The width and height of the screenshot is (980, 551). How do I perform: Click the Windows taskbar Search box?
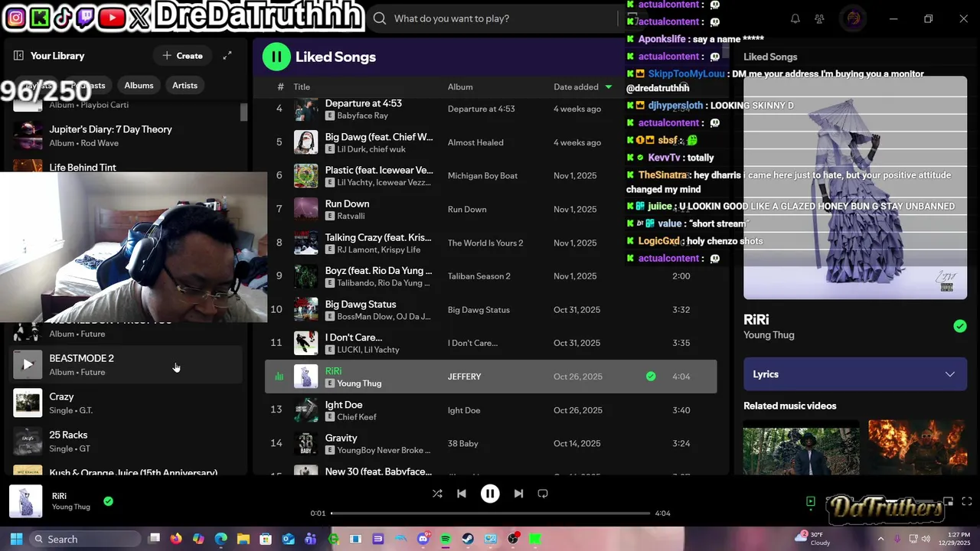[x=85, y=539]
